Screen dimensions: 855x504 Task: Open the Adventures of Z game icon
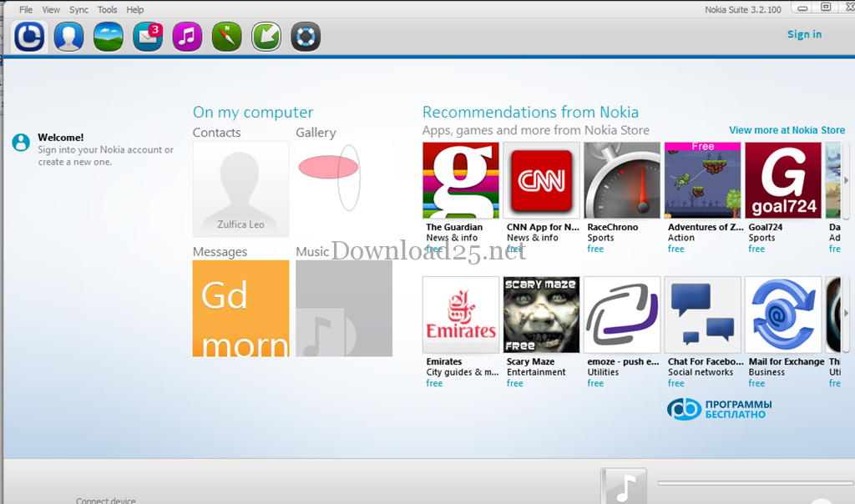703,180
